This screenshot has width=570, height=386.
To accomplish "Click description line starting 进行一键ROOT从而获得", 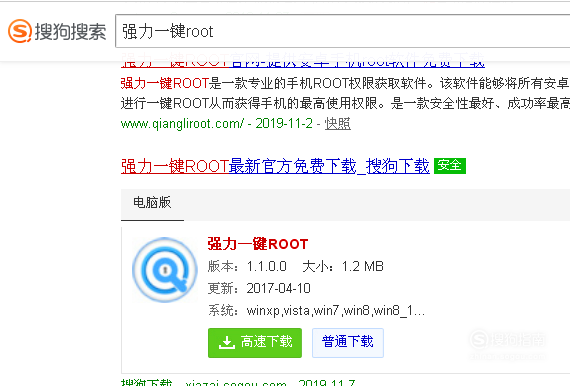I will (x=345, y=104).
